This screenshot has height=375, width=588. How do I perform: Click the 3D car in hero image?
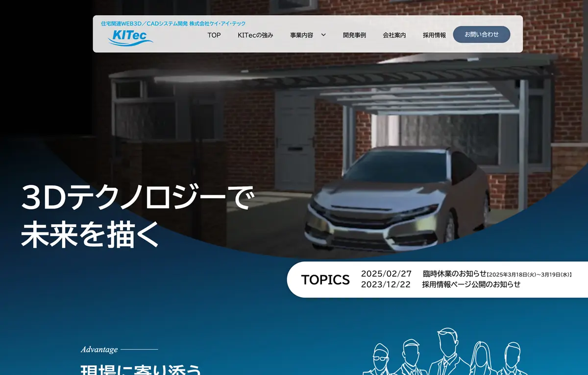tap(397, 201)
